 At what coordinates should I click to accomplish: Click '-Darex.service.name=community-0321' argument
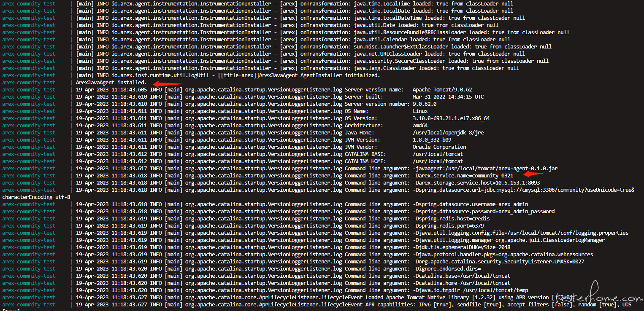coord(463,175)
